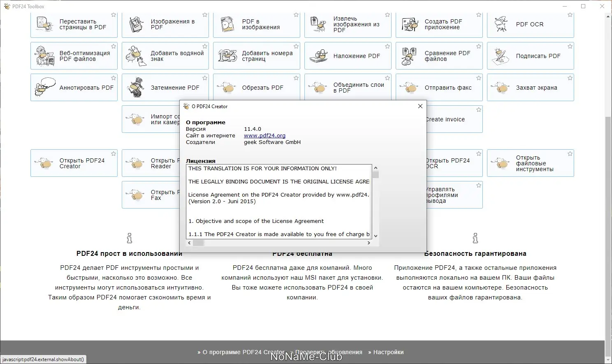The width and height of the screenshot is (612, 364).
Task: Launch the Затемнение PDF tool
Action: click(165, 88)
